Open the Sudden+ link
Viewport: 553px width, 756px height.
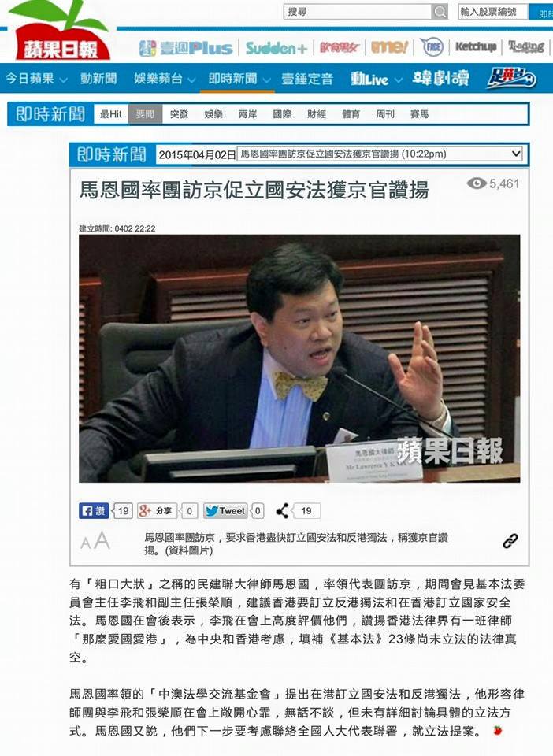(x=276, y=48)
